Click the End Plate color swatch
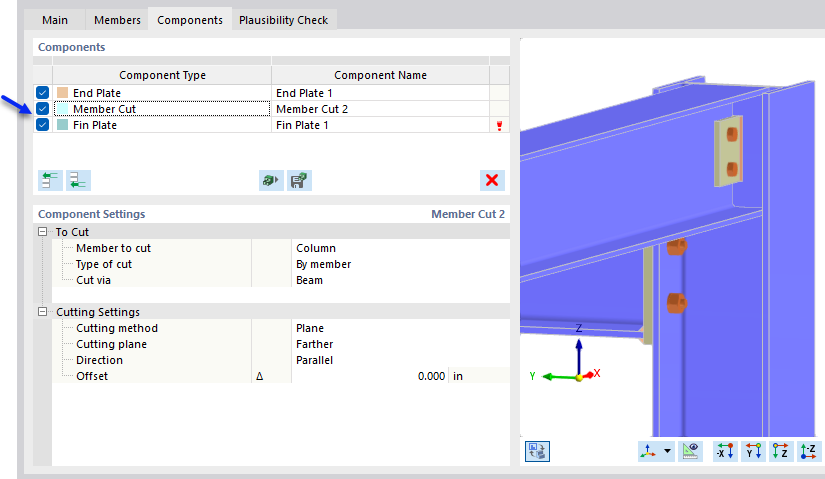The width and height of the screenshot is (825, 479). [x=63, y=93]
